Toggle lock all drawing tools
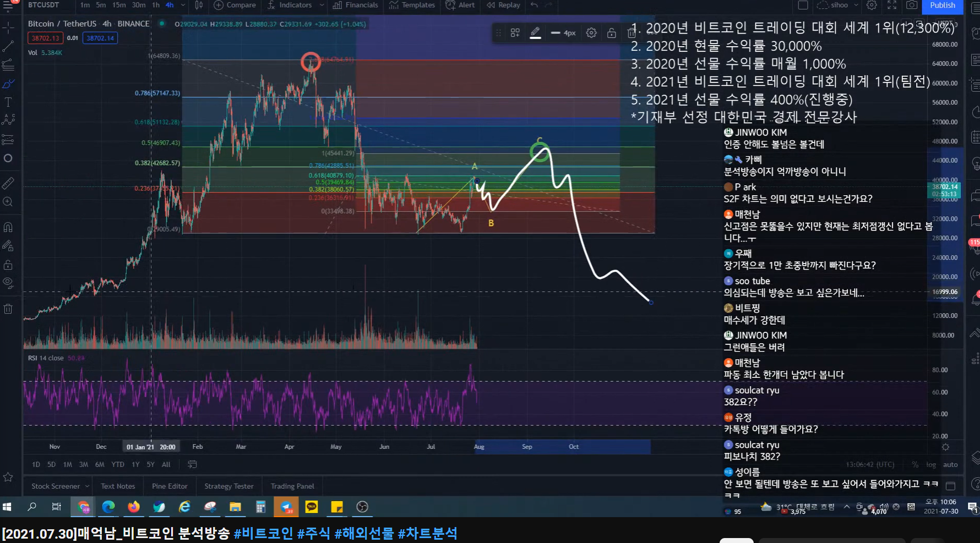The image size is (980, 543). point(8,265)
